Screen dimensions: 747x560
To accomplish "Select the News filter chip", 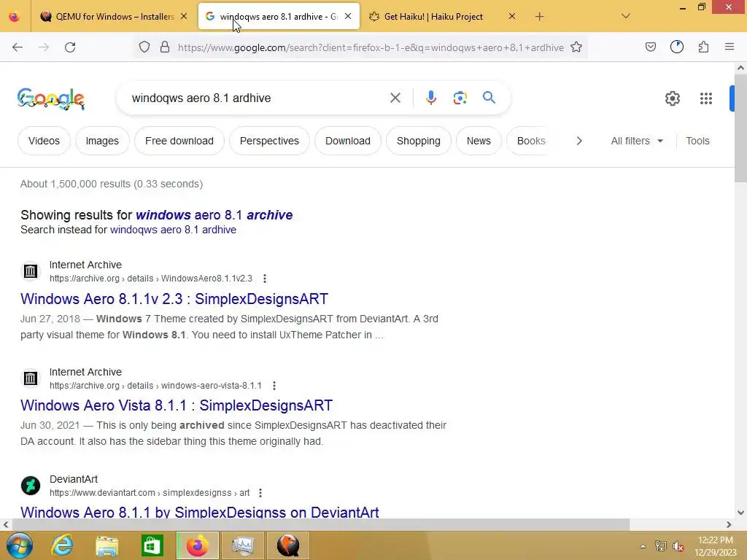I will (x=479, y=141).
